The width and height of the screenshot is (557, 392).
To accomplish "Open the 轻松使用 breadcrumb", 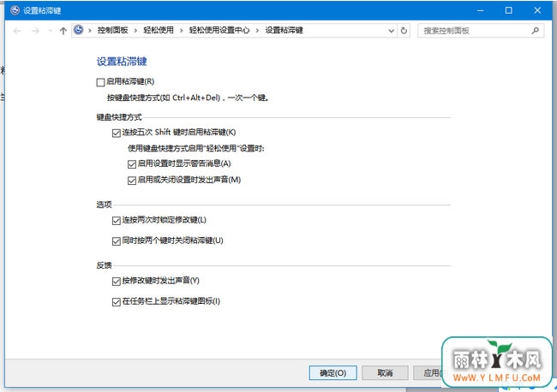I will pos(159,30).
